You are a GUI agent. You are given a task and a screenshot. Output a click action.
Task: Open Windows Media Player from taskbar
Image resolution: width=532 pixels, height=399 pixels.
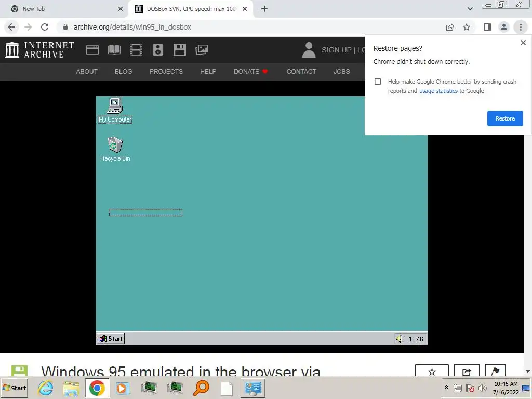(x=123, y=388)
